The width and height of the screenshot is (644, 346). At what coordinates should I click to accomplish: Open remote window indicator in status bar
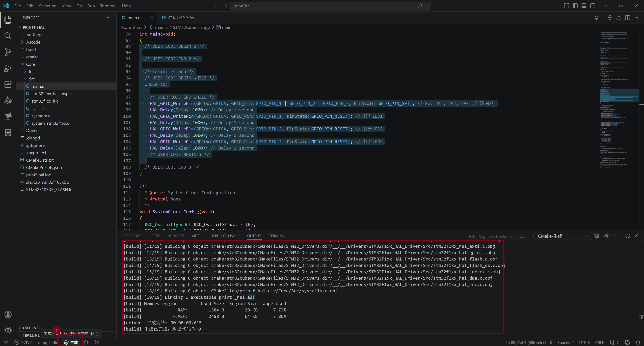6,342
